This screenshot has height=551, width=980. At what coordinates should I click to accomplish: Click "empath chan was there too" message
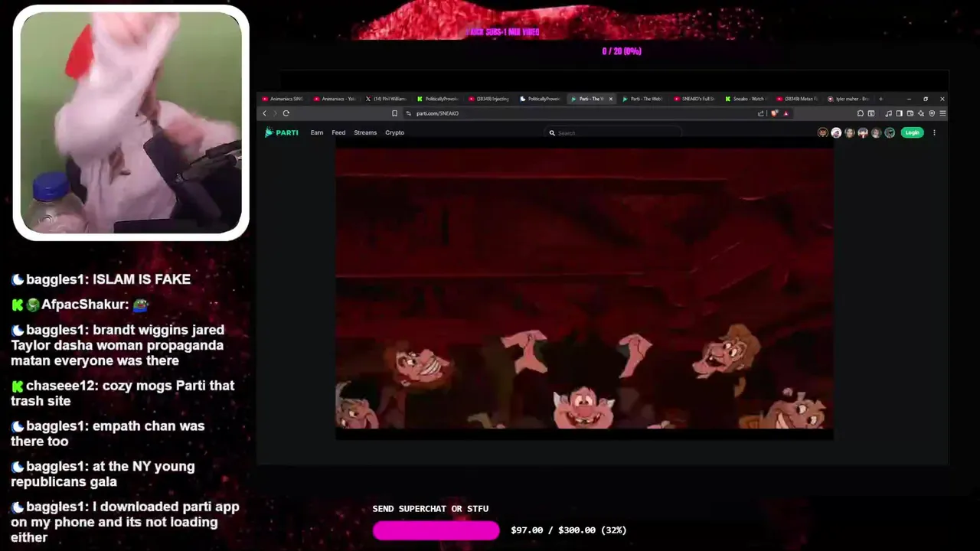pyautogui.click(x=108, y=433)
